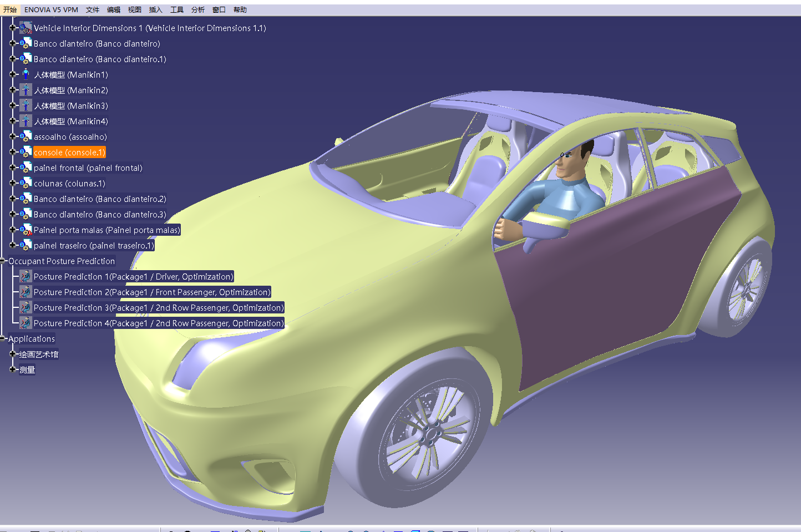Click the product icon for Banco dianteiro.3
801x532 pixels.
coord(26,214)
